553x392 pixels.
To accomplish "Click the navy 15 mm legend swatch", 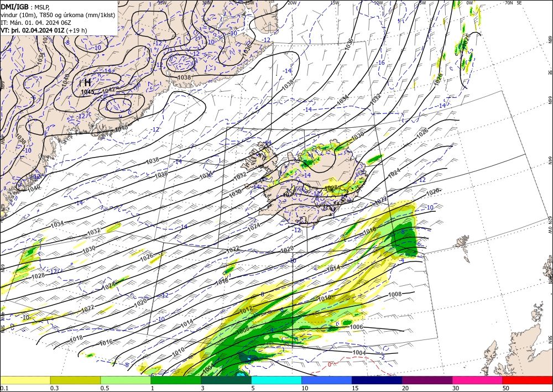I will tap(377, 380).
